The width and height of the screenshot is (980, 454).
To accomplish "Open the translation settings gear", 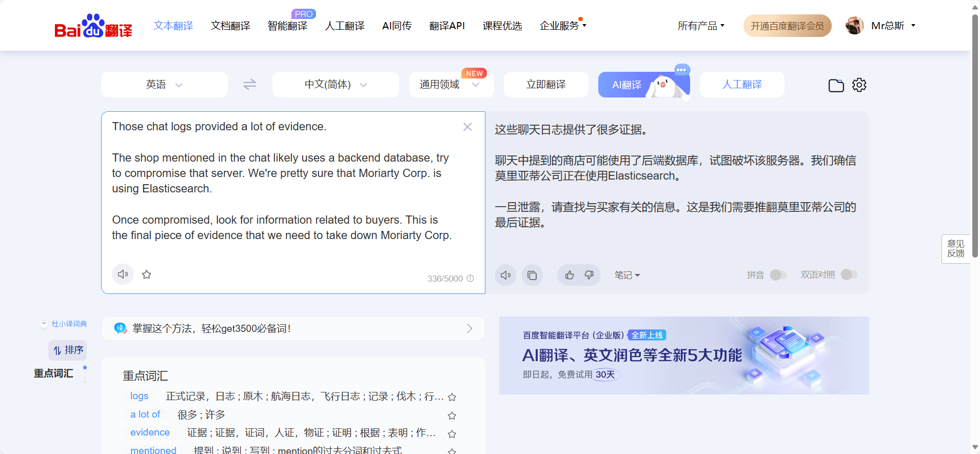I will 859,85.
